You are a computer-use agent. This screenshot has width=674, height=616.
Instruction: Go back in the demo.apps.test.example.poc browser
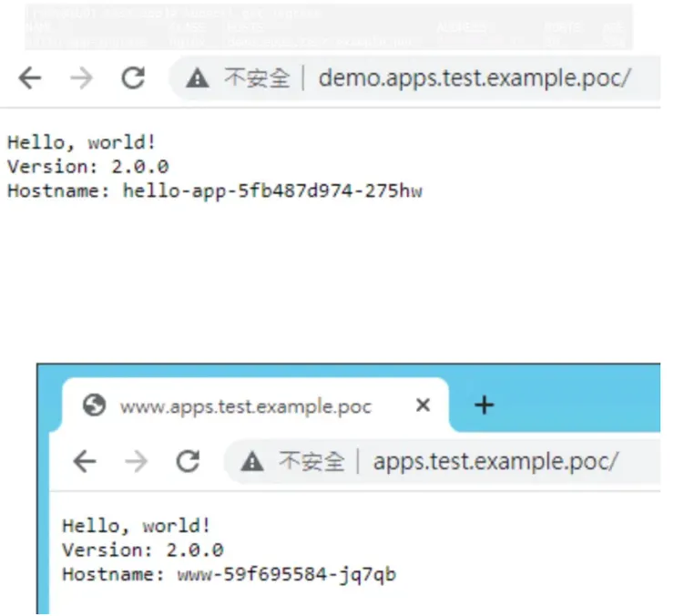point(30,78)
